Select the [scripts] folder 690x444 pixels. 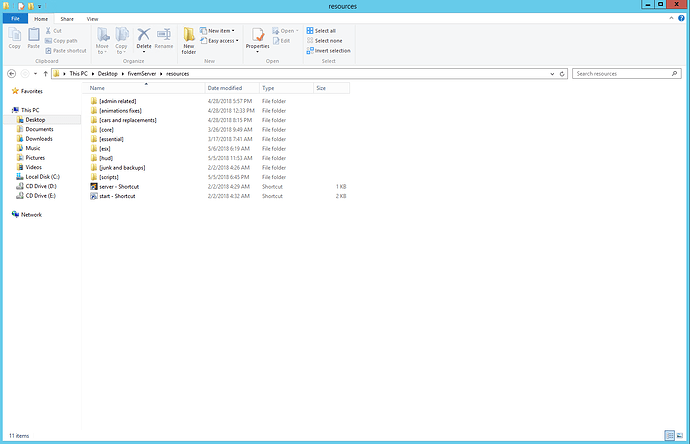coord(104,177)
